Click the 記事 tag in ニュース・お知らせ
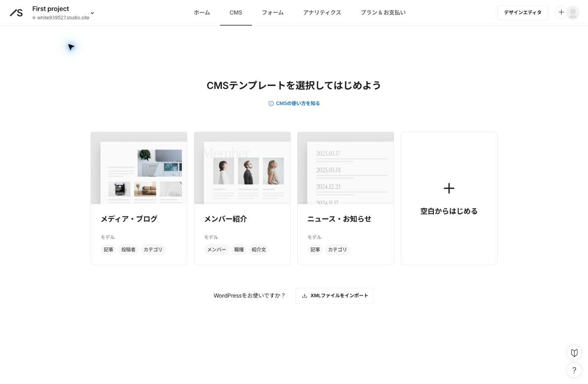Image resolution: width=588 pixels, height=384 pixels. (315, 250)
